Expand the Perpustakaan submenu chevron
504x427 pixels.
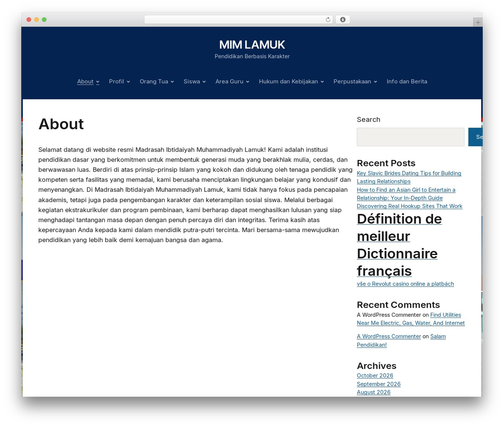[x=375, y=82]
